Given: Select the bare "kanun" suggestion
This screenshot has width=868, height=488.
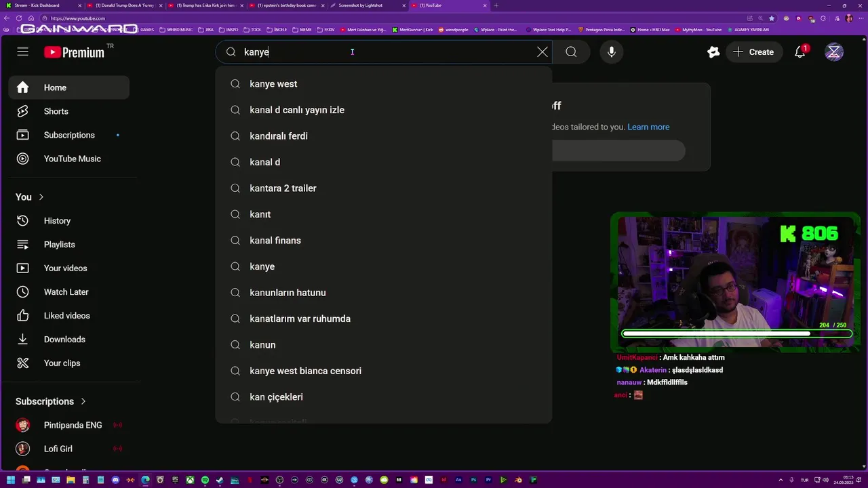Looking at the screenshot, I should [x=384, y=345].
